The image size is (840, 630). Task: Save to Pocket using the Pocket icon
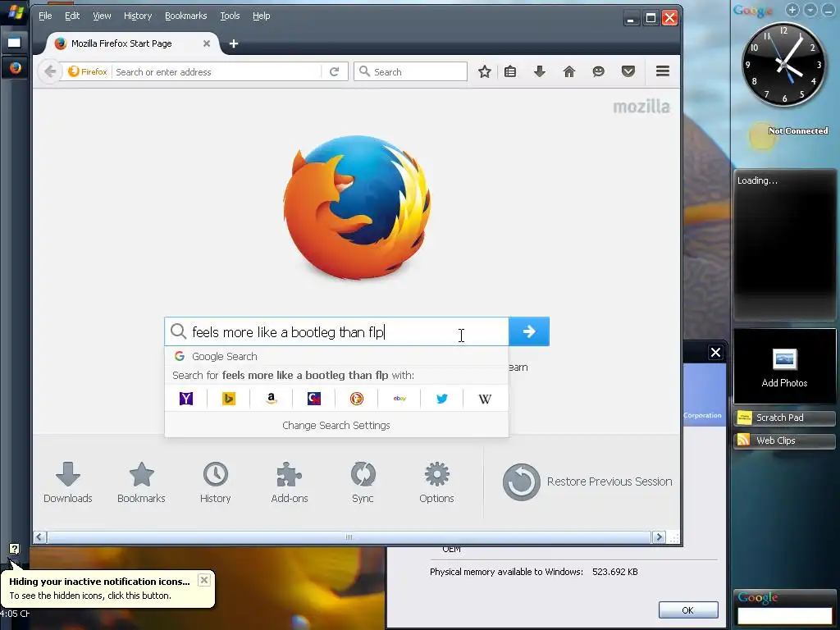click(628, 71)
